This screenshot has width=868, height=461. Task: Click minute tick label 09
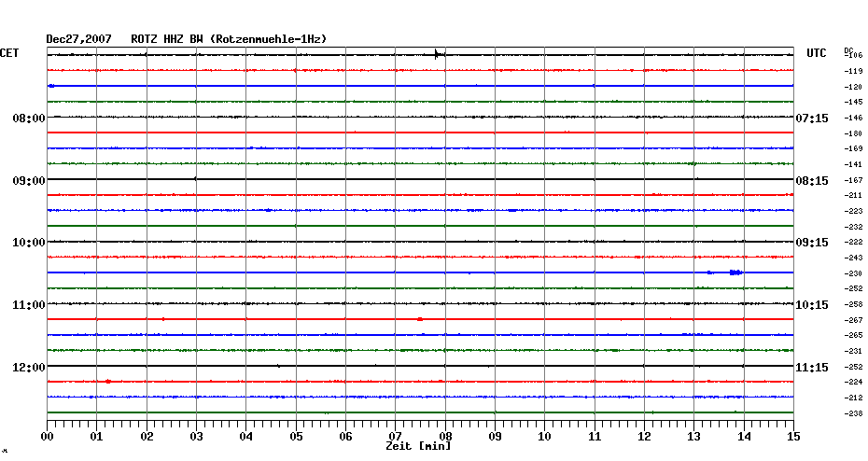tap(495, 436)
